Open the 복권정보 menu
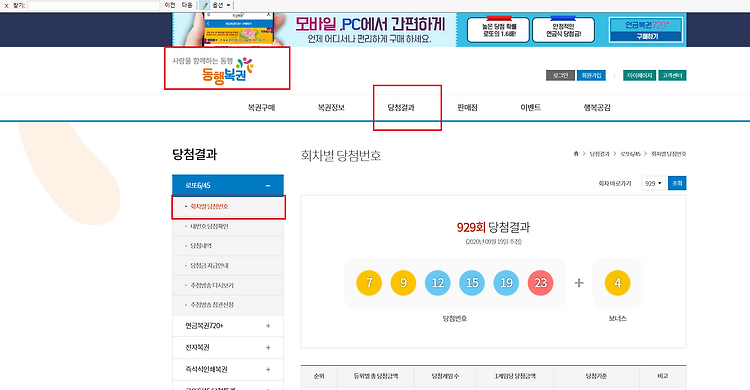This screenshot has width=750, height=390. (331, 108)
